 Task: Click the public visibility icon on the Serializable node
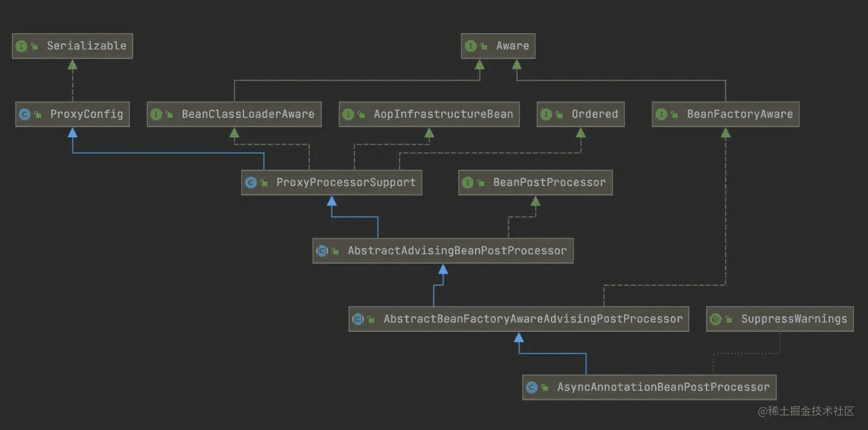[35, 46]
